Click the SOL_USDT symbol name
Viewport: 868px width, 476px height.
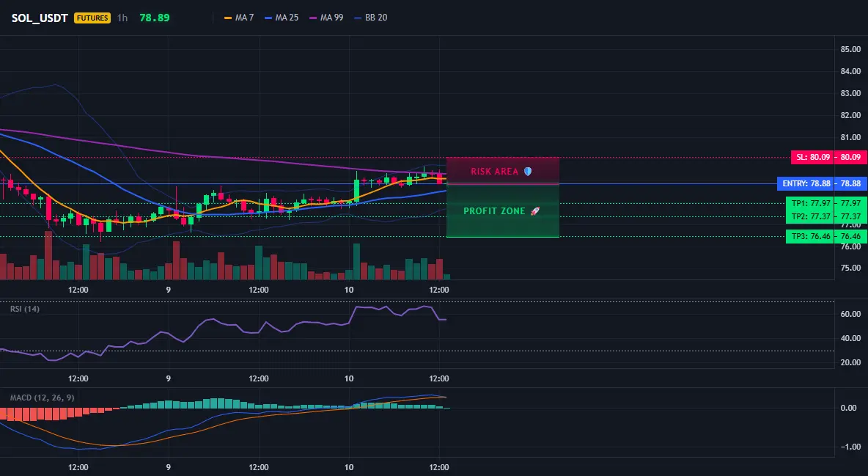click(40, 18)
